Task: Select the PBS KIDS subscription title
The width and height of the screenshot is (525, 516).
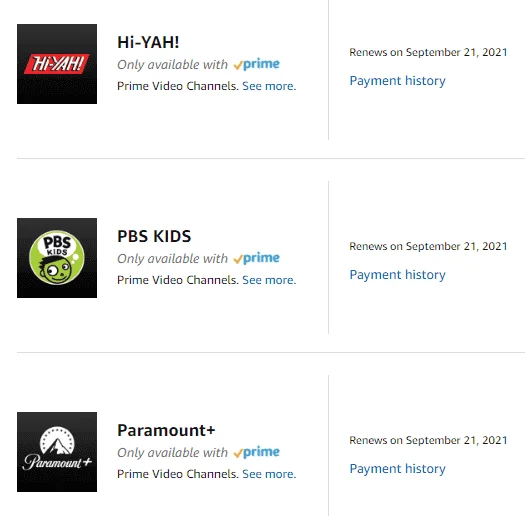Action: pyautogui.click(x=154, y=236)
